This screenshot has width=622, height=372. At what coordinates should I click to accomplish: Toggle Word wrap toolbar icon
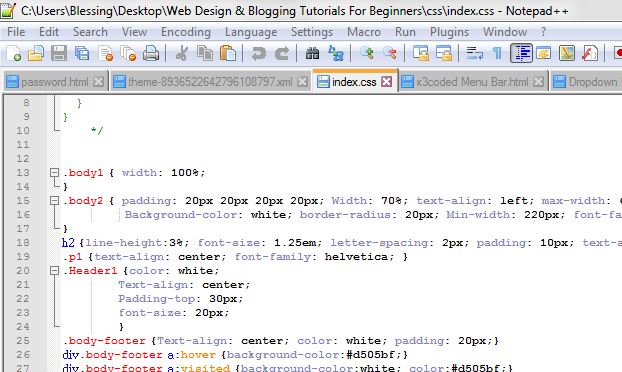click(x=474, y=53)
